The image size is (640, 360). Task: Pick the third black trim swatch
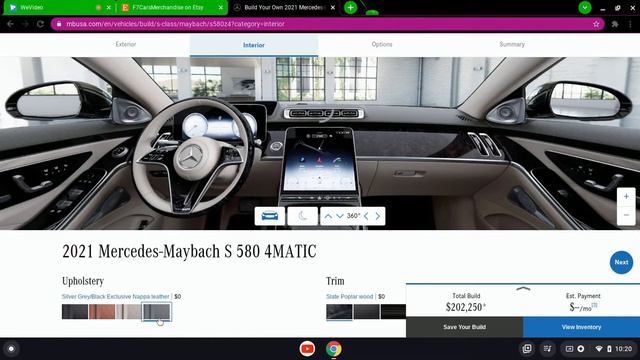(x=393, y=312)
